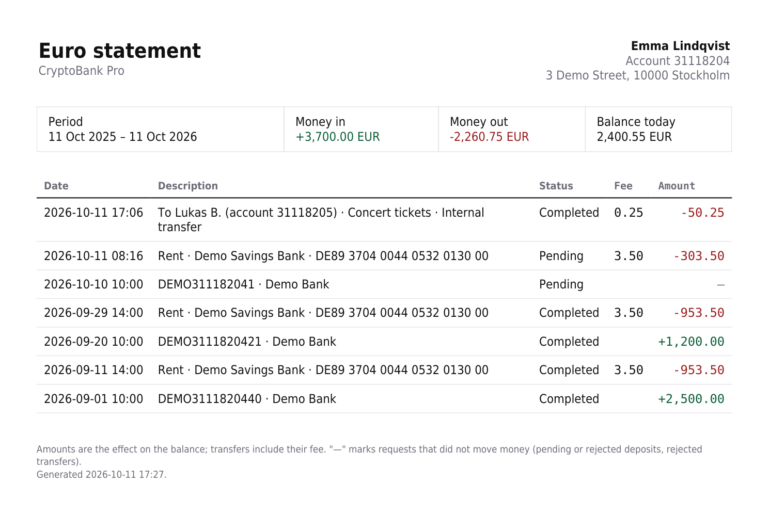Select the amount -303.50
769x532 pixels.
(699, 256)
